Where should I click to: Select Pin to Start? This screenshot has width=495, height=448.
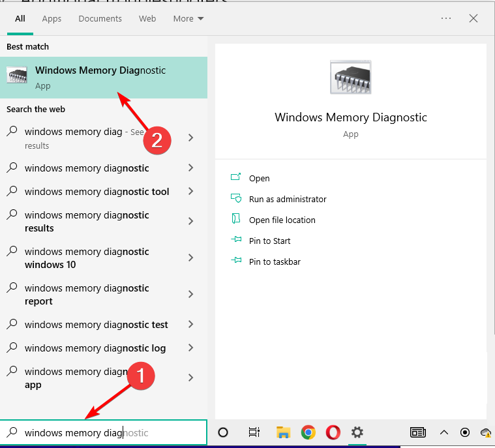(269, 241)
